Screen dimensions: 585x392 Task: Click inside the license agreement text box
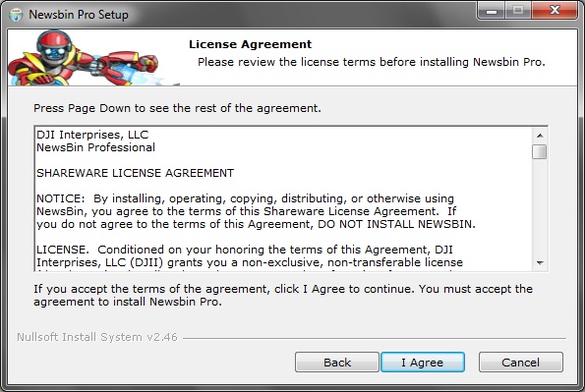tap(283, 198)
